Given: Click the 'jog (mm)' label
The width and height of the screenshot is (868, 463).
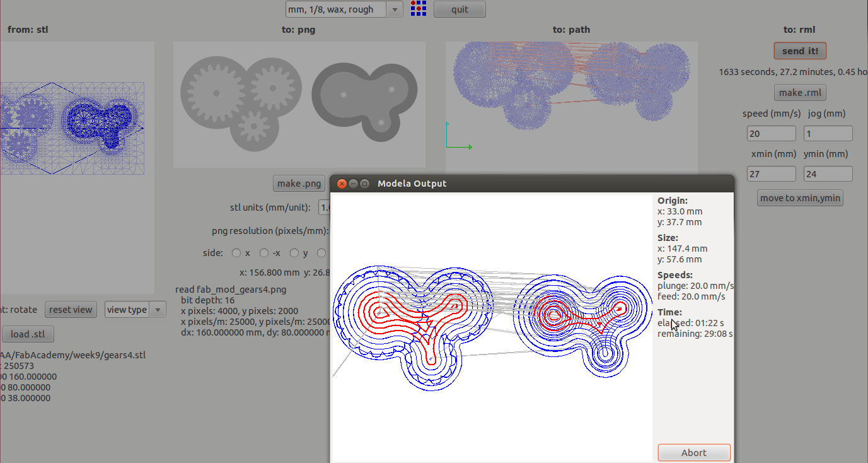Looking at the screenshot, I should [x=827, y=114].
